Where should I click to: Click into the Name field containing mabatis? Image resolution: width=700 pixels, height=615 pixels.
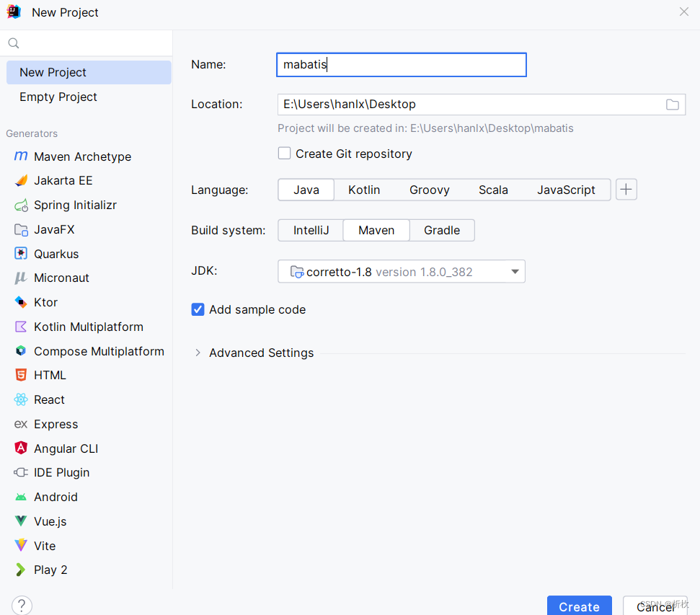click(402, 65)
